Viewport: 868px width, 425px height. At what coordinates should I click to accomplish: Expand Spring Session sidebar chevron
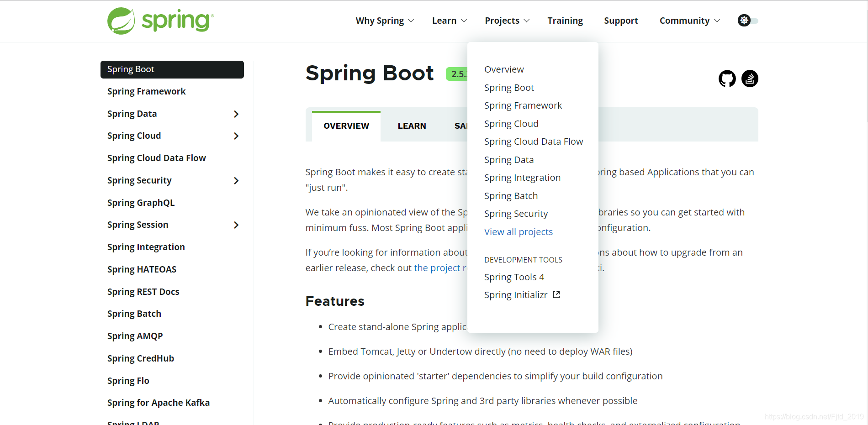coord(236,225)
